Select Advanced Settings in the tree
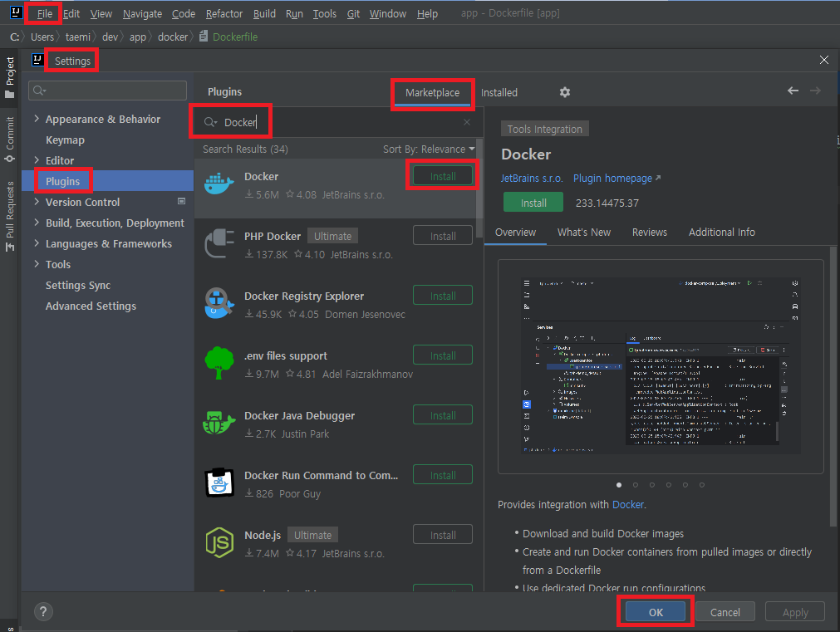840x632 pixels. pos(91,306)
